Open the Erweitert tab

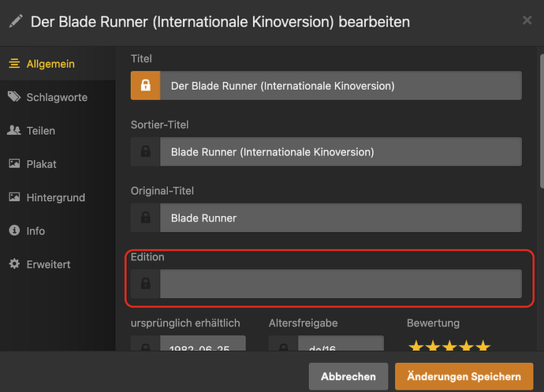pyautogui.click(x=58, y=263)
